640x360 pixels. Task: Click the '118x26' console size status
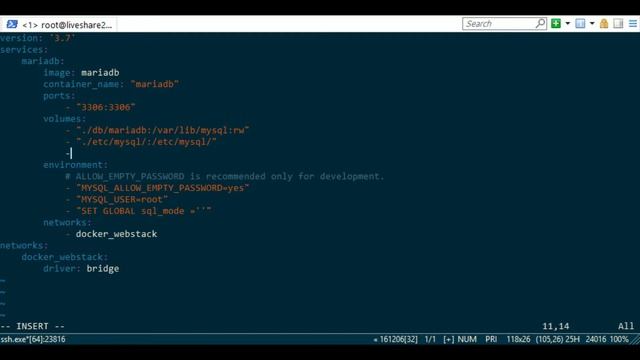pyautogui.click(x=518, y=339)
